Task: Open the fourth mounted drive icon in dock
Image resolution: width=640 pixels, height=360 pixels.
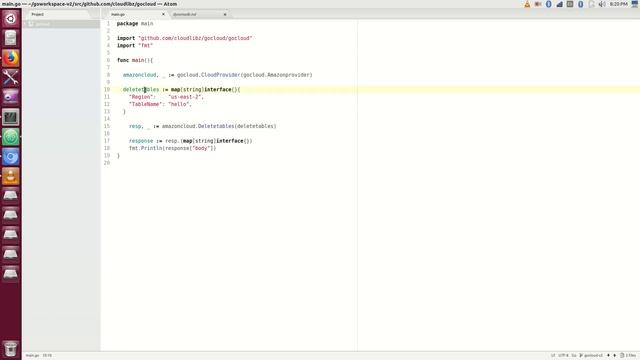Action: (11, 254)
